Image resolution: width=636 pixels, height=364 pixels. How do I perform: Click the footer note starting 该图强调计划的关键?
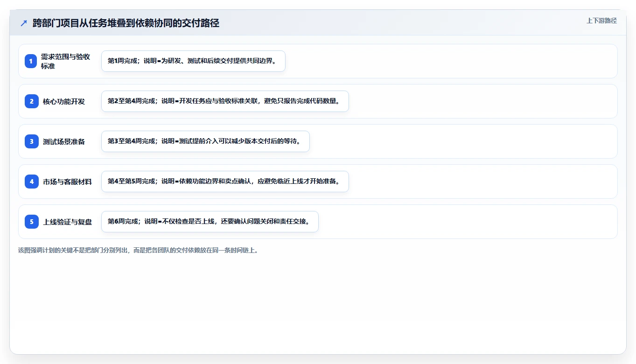tap(138, 250)
